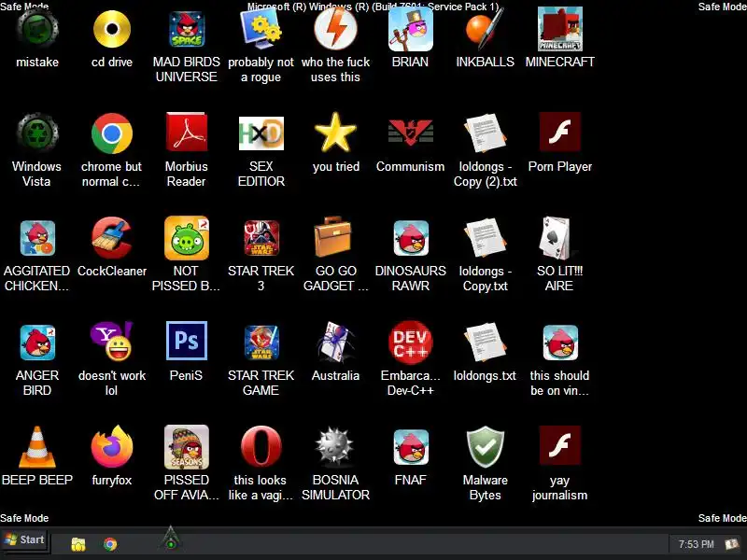
Task: Open 'GO GO GADGET ...' briefcase icon
Action: [x=333, y=237]
